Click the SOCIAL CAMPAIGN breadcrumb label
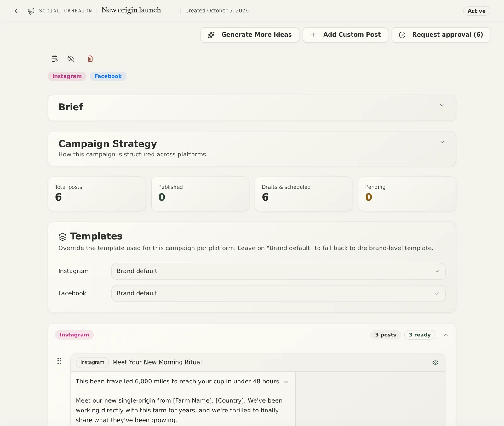The image size is (504, 426). tap(66, 11)
